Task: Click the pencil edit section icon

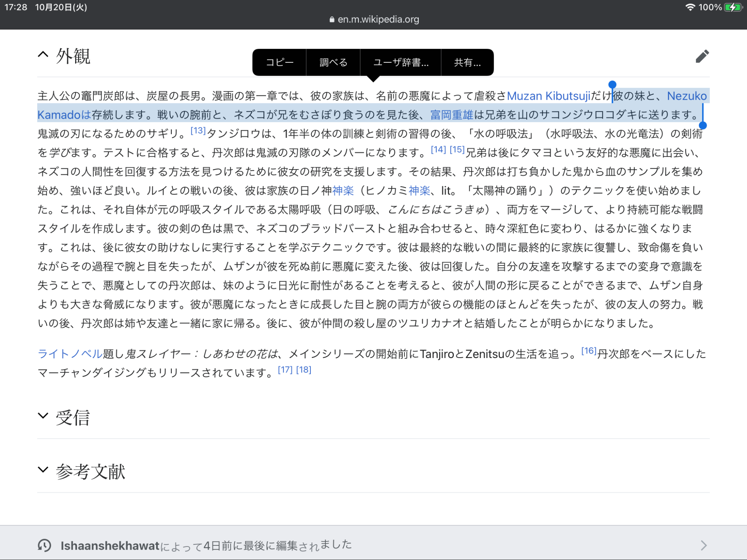Action: [702, 56]
